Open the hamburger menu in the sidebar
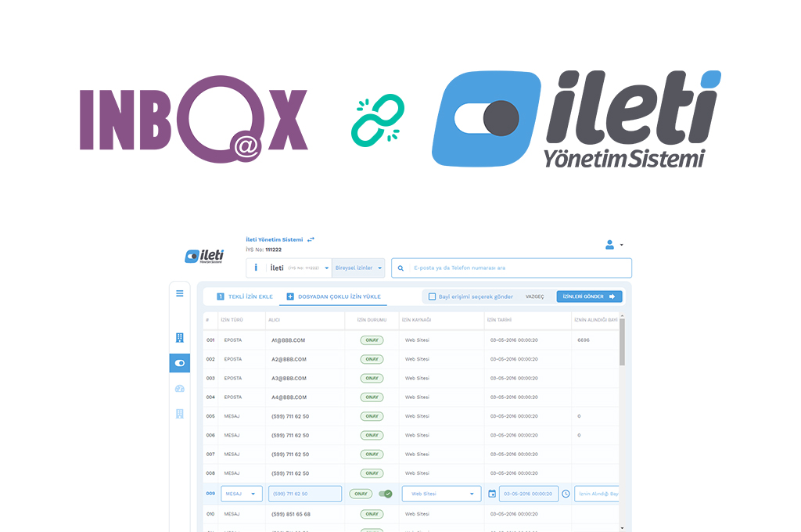The width and height of the screenshot is (801, 532). 179,293
